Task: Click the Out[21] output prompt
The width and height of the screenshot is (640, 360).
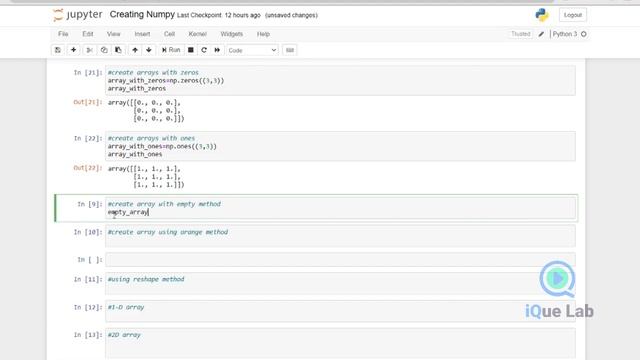Action: (88, 102)
